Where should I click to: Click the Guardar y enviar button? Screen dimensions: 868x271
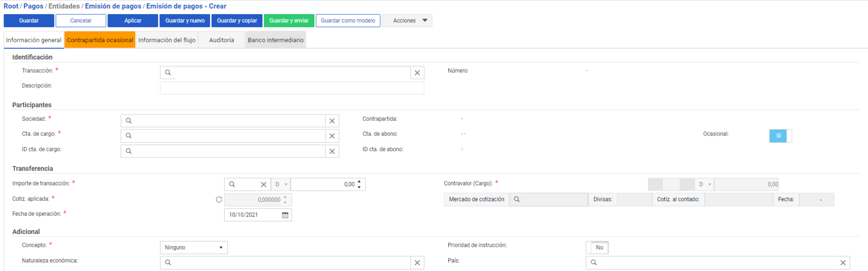(x=289, y=21)
